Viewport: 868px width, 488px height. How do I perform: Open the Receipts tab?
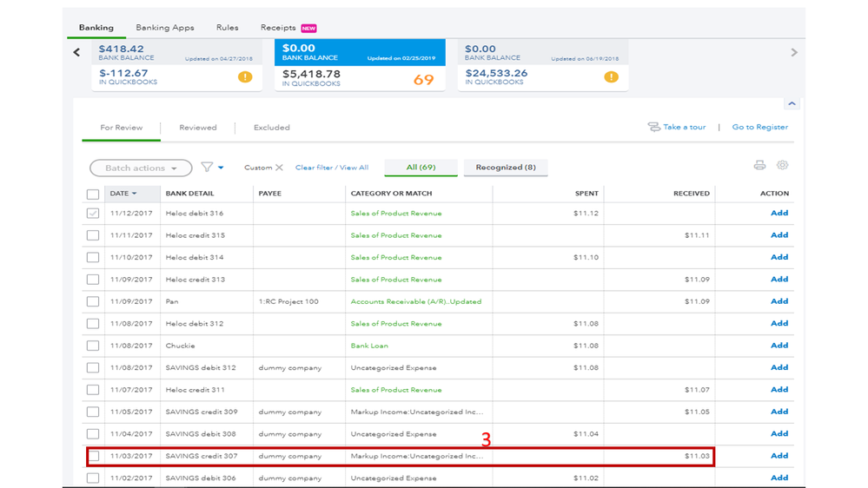pyautogui.click(x=278, y=27)
